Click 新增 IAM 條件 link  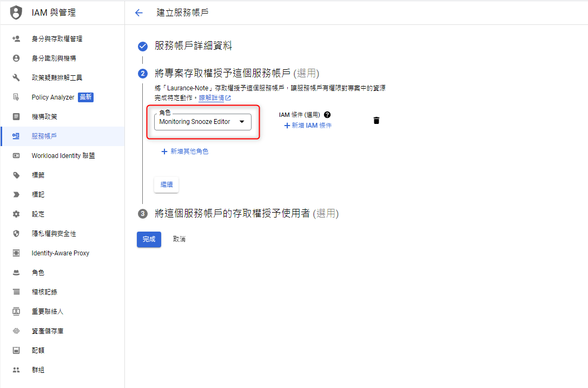tap(308, 126)
